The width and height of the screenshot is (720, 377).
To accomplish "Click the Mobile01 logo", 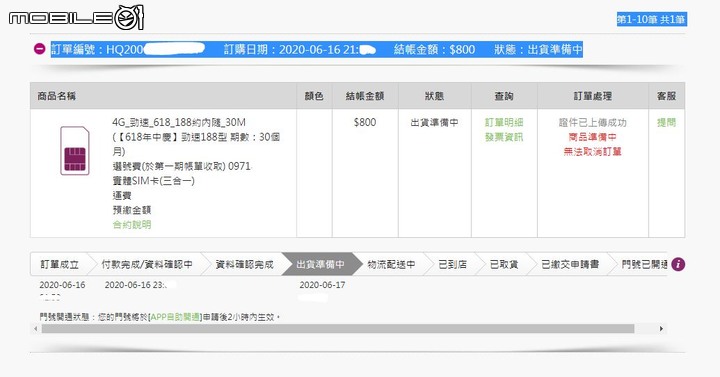I will click(x=77, y=17).
